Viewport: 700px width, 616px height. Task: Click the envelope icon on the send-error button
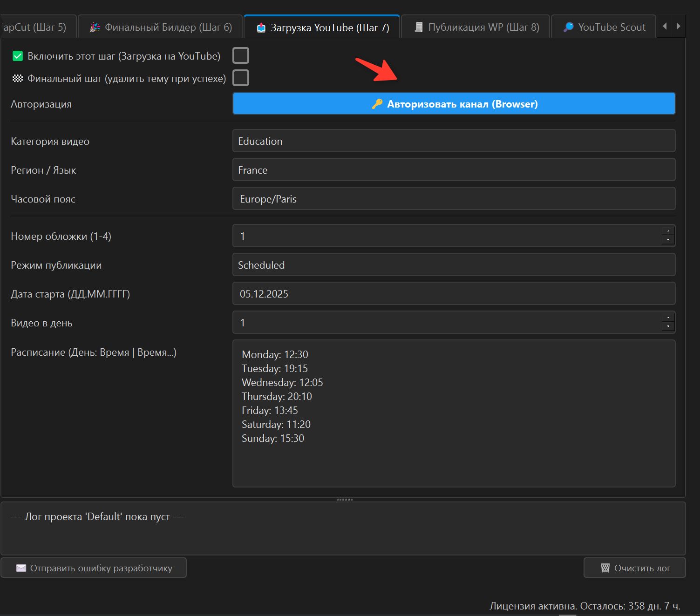tap(21, 568)
